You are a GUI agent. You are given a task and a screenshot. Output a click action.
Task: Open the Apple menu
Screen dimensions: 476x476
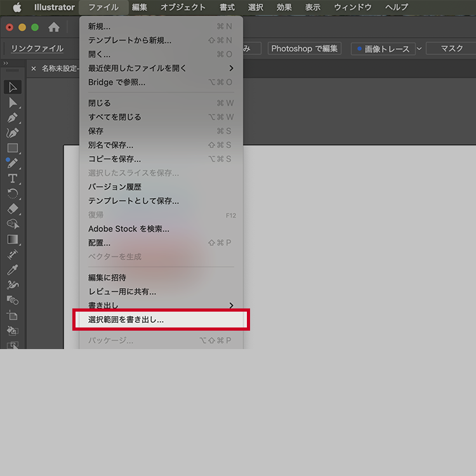17,7
